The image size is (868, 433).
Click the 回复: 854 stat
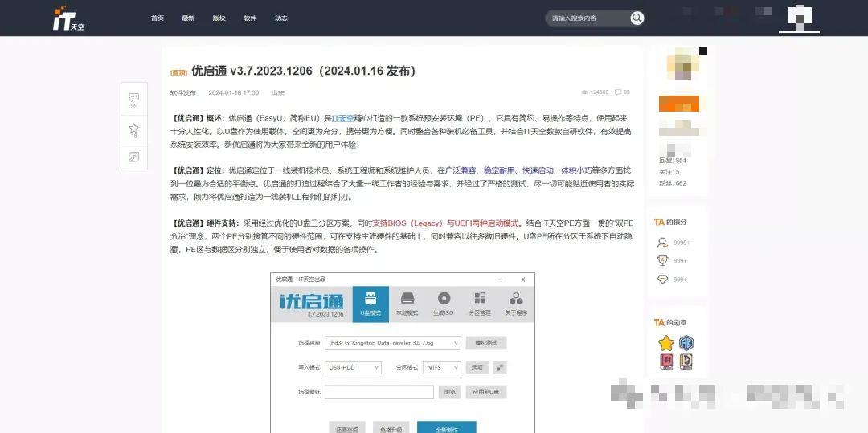tap(673, 161)
